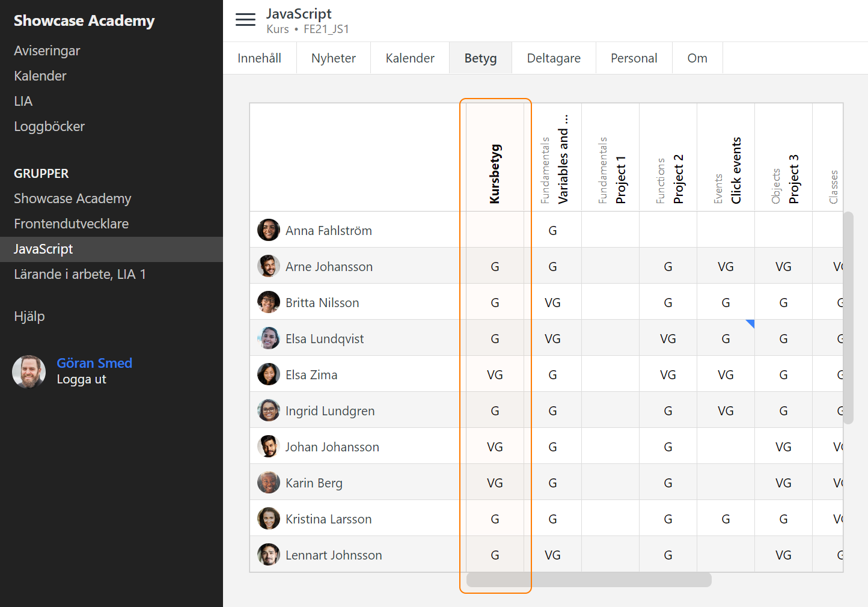Go to Loggböcker in the sidebar

pyautogui.click(x=49, y=126)
